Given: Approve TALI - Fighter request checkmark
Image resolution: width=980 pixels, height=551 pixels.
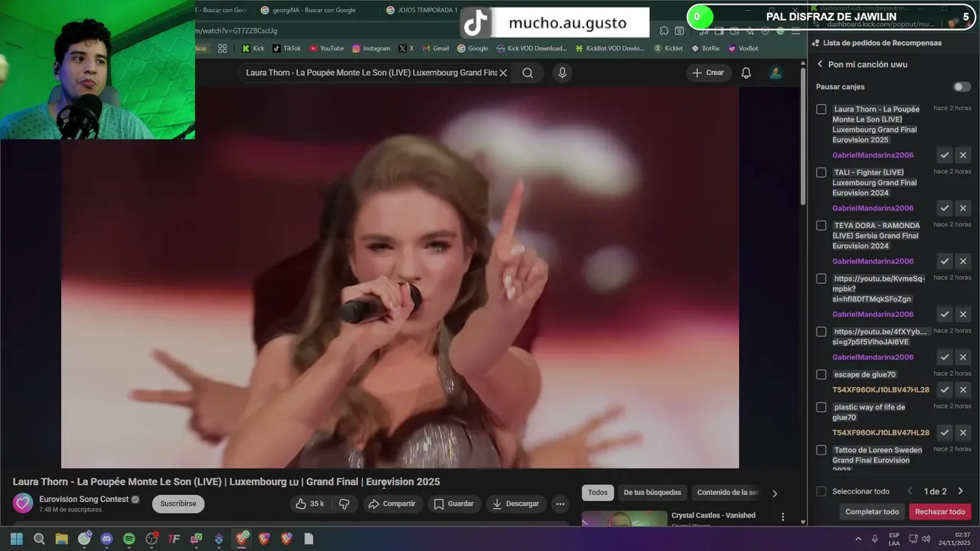Looking at the screenshot, I should [x=945, y=208].
